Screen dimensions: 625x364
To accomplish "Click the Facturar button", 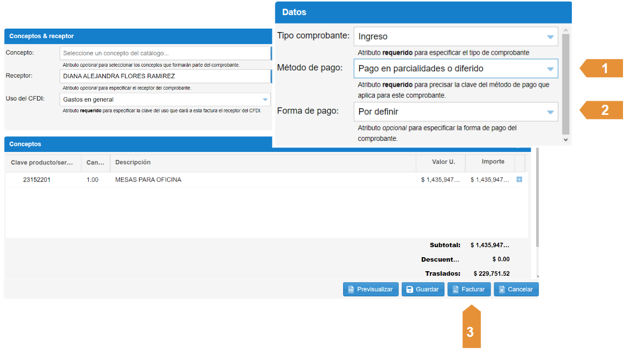I will [468, 289].
